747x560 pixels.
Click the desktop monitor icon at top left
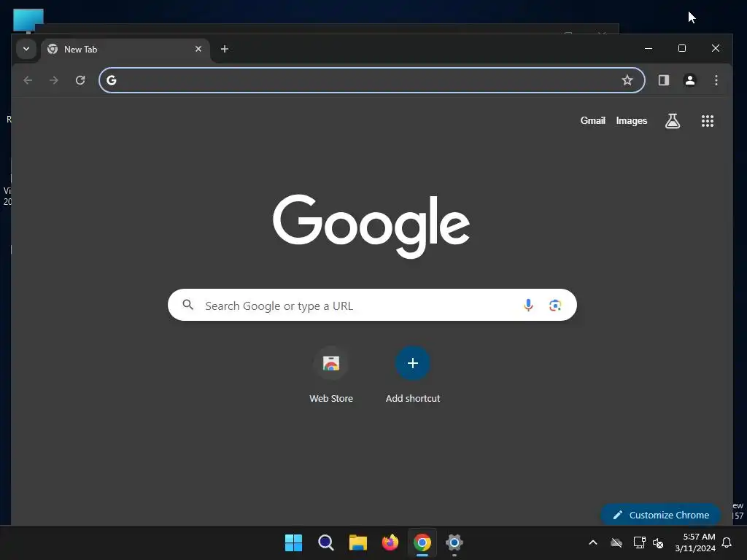coord(28,20)
